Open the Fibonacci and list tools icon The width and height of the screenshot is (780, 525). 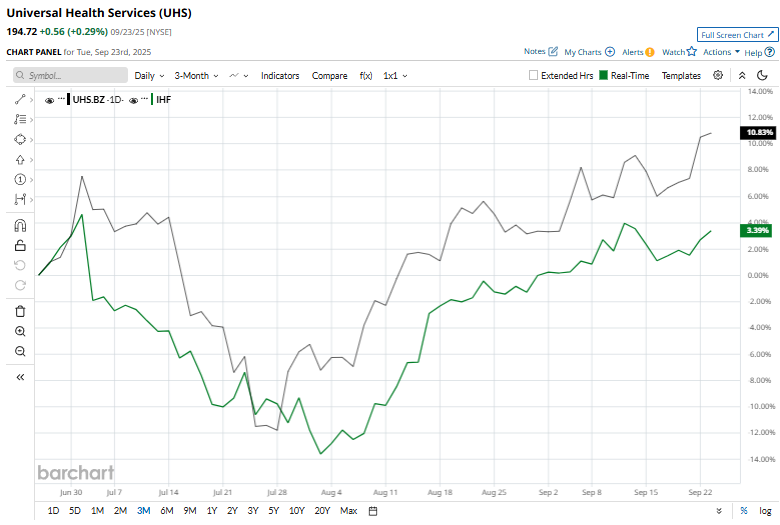tap(20, 119)
